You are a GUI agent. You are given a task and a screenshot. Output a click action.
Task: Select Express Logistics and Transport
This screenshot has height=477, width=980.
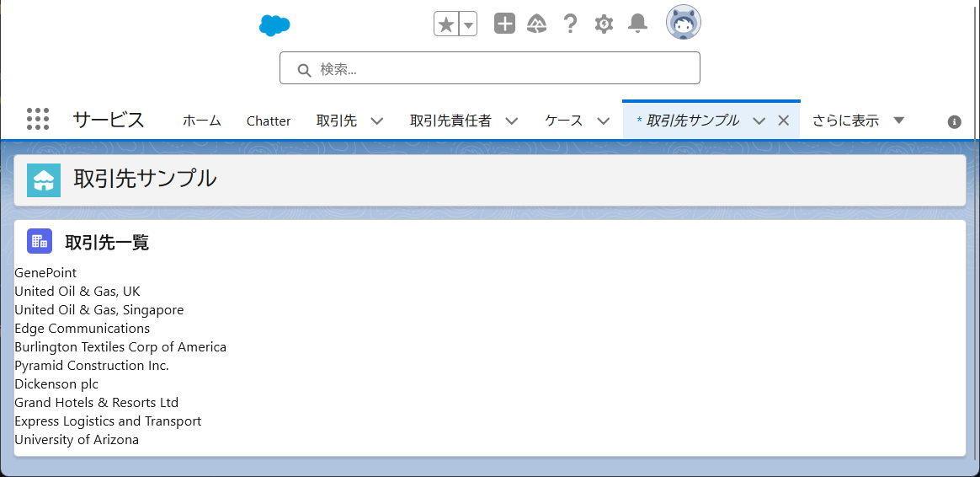coord(108,421)
